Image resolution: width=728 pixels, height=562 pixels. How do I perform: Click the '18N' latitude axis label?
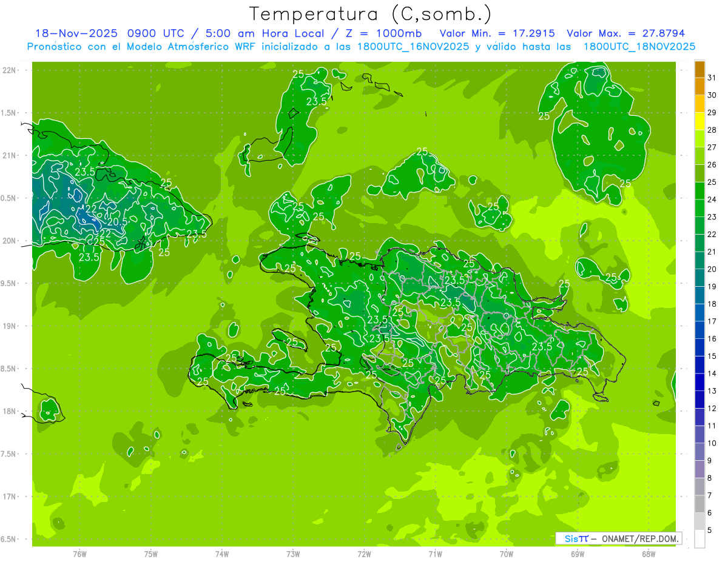[x=10, y=412]
